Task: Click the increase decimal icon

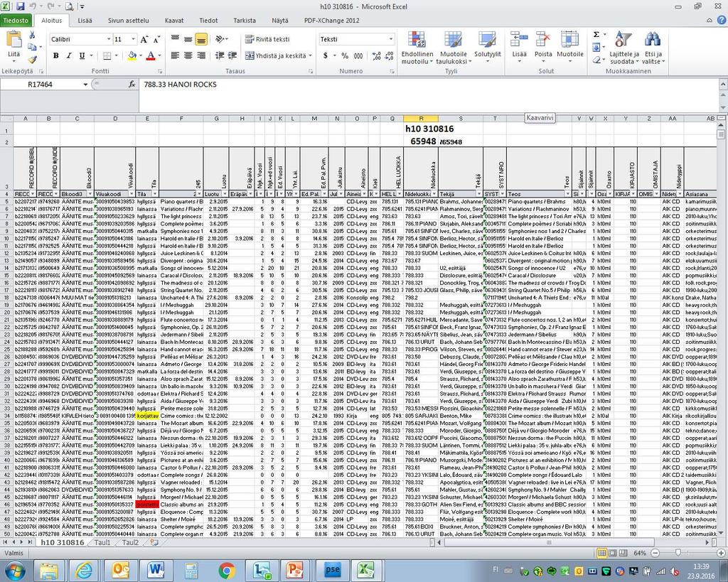Action: [x=377, y=55]
